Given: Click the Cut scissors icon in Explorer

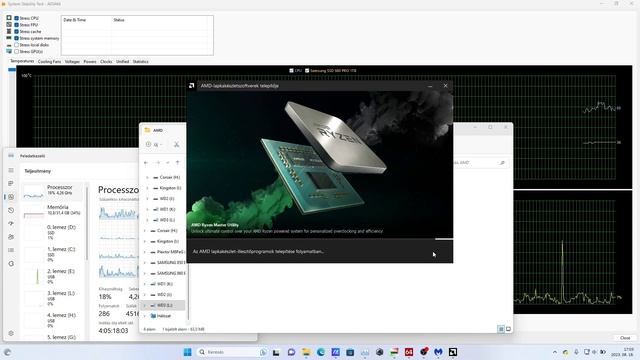Looking at the screenshot, I should [x=176, y=144].
